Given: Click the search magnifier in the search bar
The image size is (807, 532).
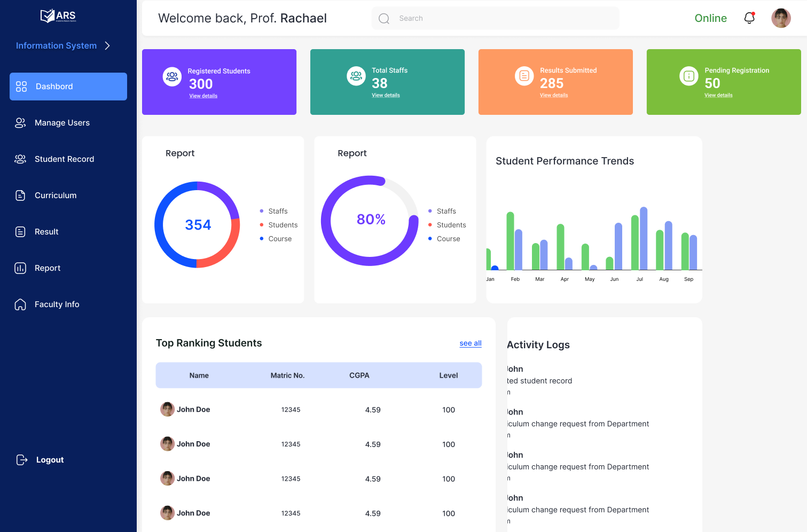Looking at the screenshot, I should click(x=383, y=18).
